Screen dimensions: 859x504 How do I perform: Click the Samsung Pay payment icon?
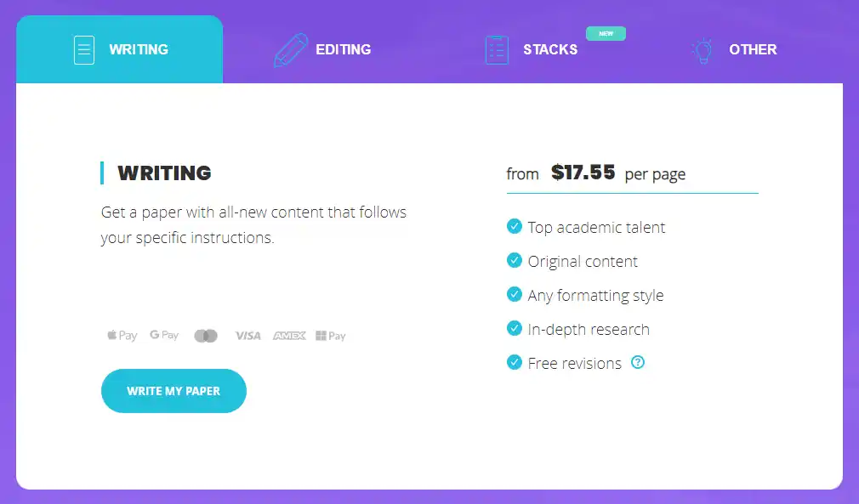click(x=330, y=335)
